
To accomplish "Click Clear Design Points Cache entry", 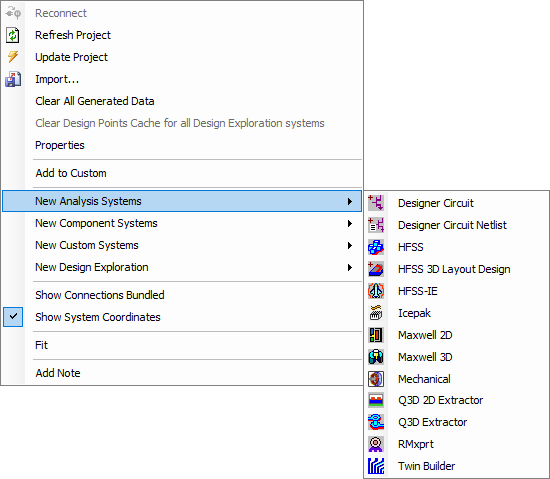I will pos(180,123).
